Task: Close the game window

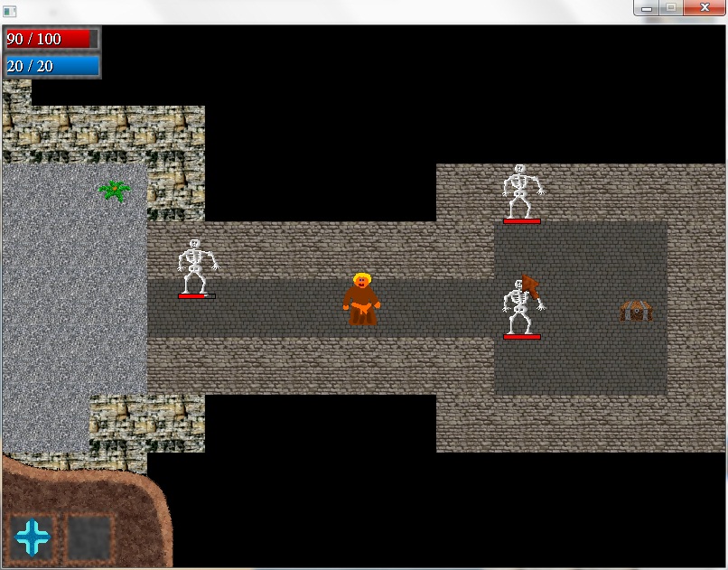Action: click(705, 8)
